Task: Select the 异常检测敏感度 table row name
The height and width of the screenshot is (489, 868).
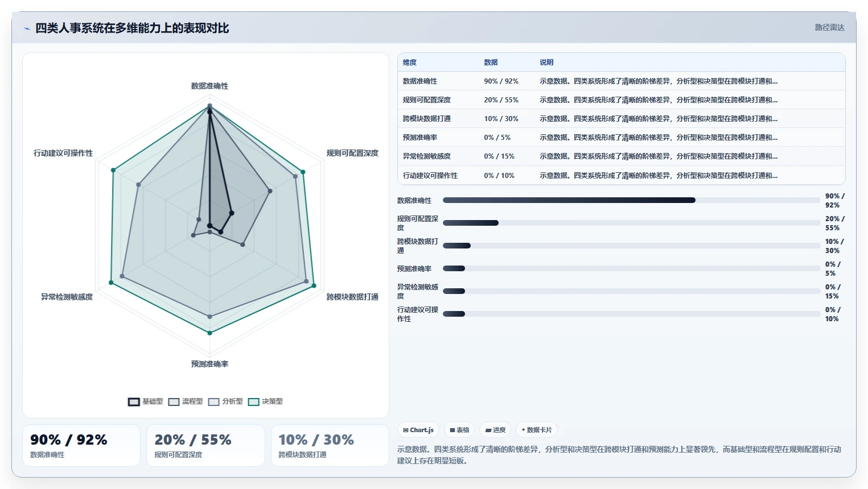Action: pos(427,156)
